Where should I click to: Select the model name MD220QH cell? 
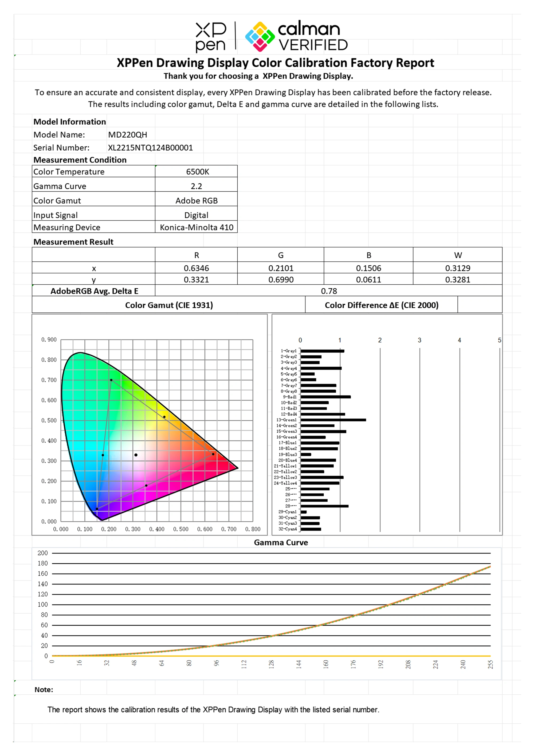coord(127,135)
